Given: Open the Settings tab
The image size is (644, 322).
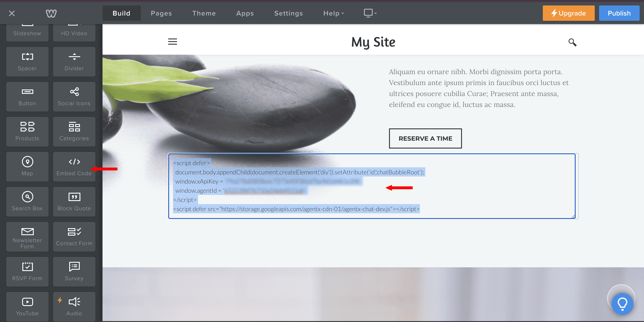Looking at the screenshot, I should point(288,13).
